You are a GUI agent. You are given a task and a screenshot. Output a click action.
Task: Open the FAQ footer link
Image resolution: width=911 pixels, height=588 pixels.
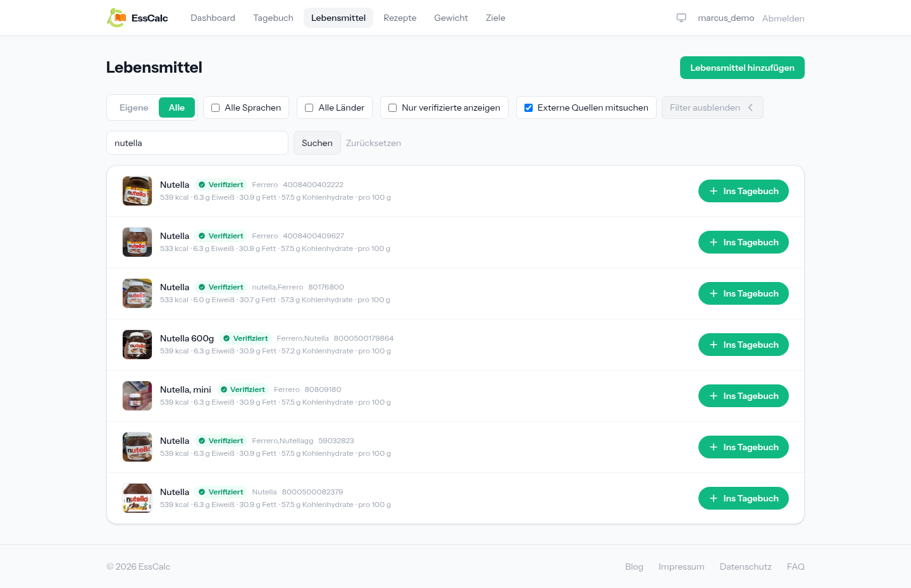pos(796,567)
